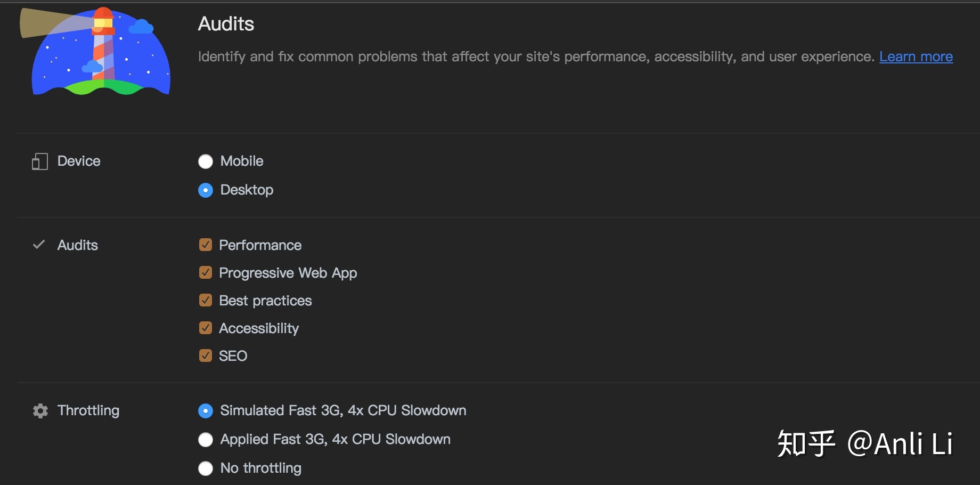Click the Audits checkmark icon

(x=39, y=245)
